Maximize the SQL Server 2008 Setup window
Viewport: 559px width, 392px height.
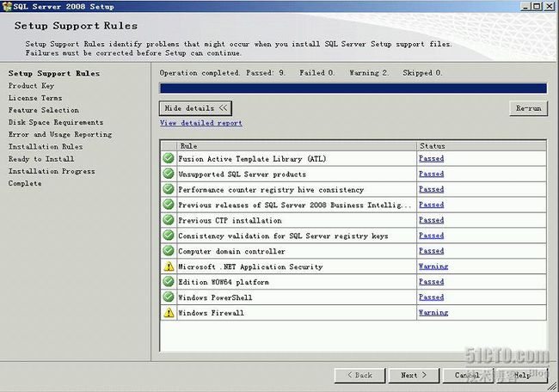pyautogui.click(x=537, y=6)
